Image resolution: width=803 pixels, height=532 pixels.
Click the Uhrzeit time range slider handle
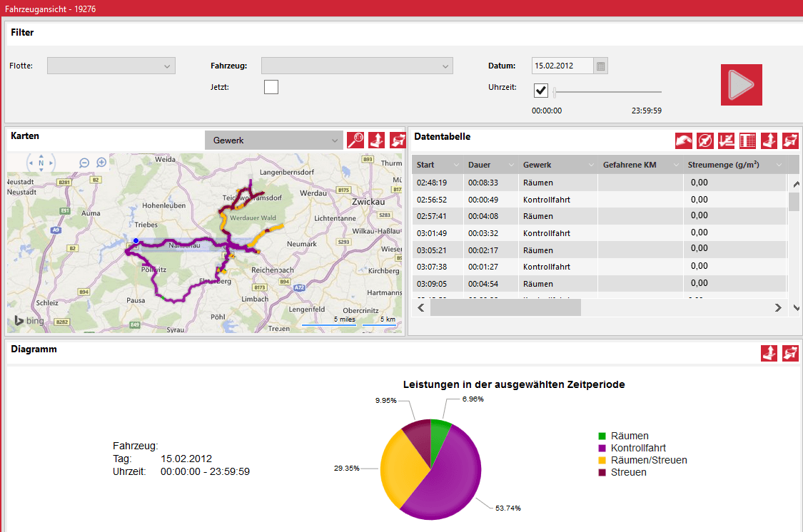point(555,91)
